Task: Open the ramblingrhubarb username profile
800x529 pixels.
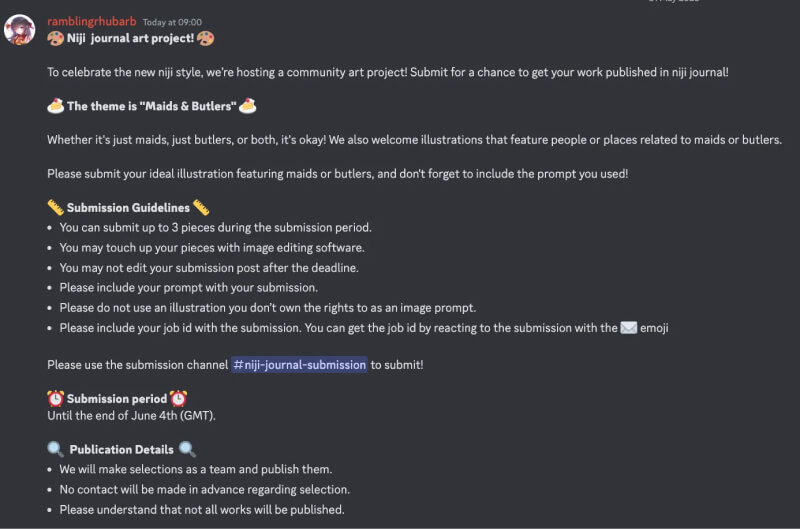Action: coord(91,21)
